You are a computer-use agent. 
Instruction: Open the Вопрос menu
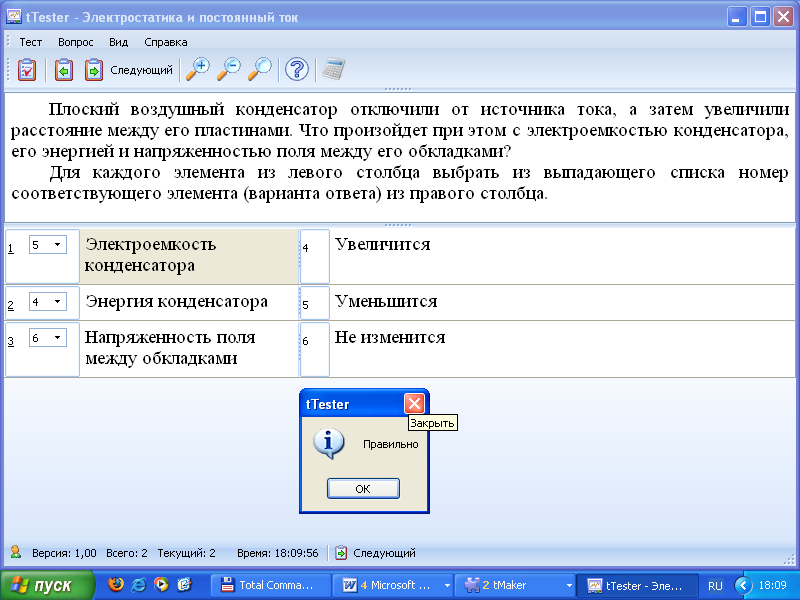(76, 42)
